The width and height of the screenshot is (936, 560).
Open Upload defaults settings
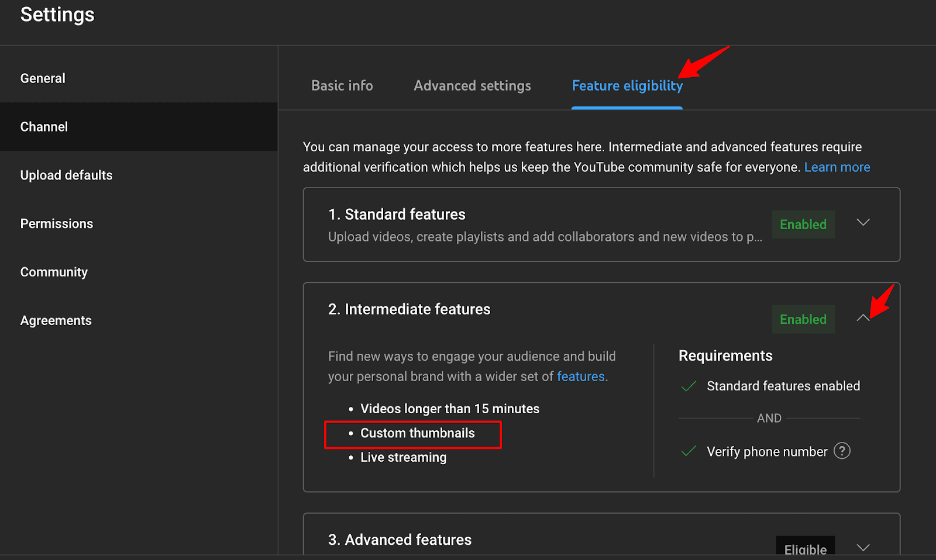point(66,175)
